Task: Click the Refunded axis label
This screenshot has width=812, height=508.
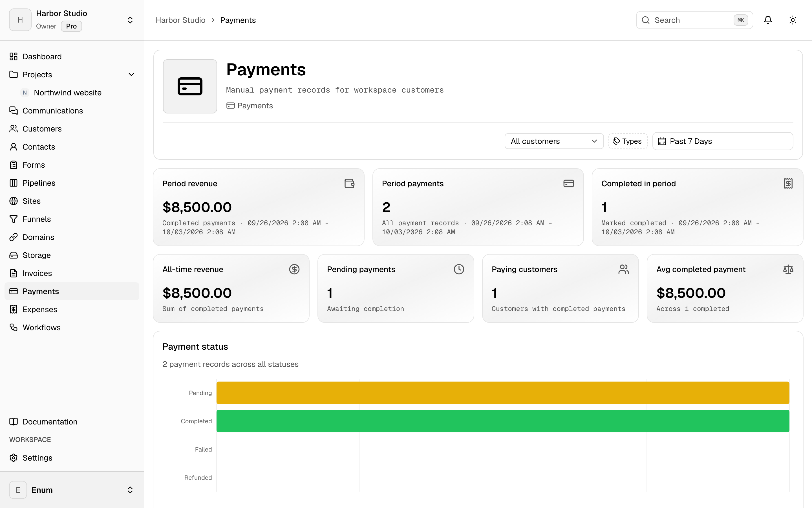Action: [198, 478]
